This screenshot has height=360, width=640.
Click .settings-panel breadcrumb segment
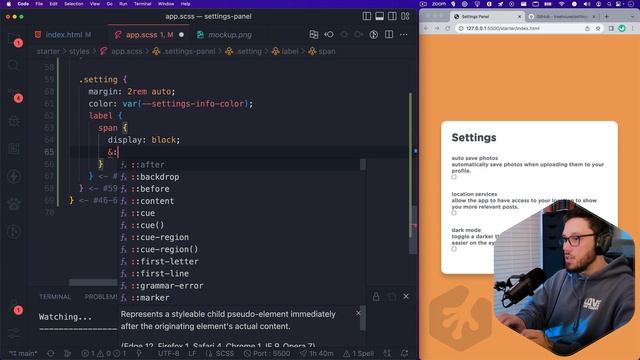pyautogui.click(x=184, y=51)
